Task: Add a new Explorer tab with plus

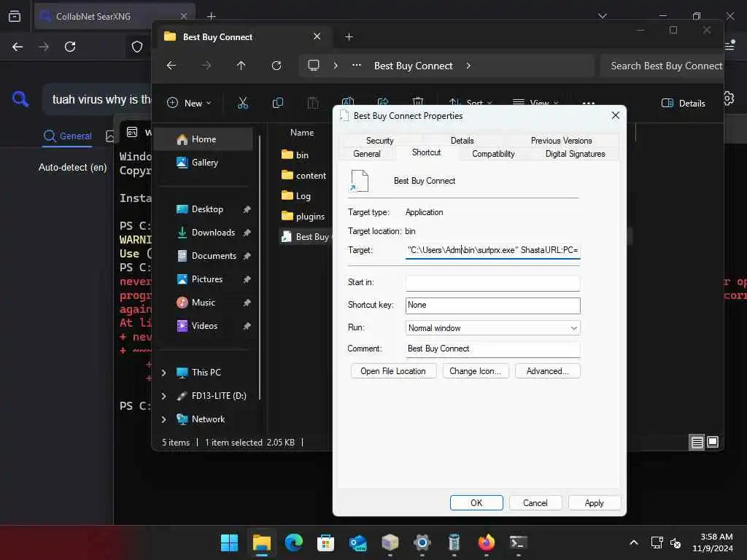Action: (x=349, y=36)
